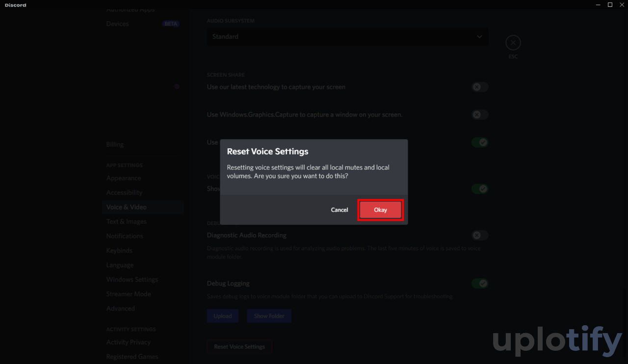Viewport: 628px width, 364px height.
Task: Click the 'Debug Logging' heading text
Action: [x=228, y=284]
